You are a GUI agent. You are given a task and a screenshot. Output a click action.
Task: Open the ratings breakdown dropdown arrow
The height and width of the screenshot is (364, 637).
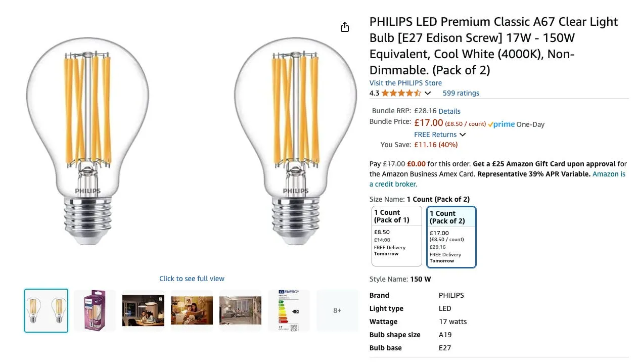point(428,93)
